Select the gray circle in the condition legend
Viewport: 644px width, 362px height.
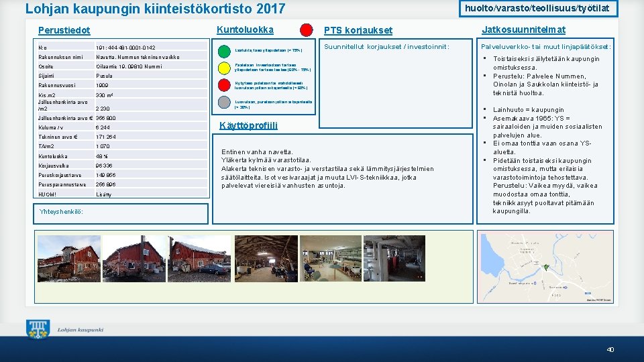tap(224, 102)
